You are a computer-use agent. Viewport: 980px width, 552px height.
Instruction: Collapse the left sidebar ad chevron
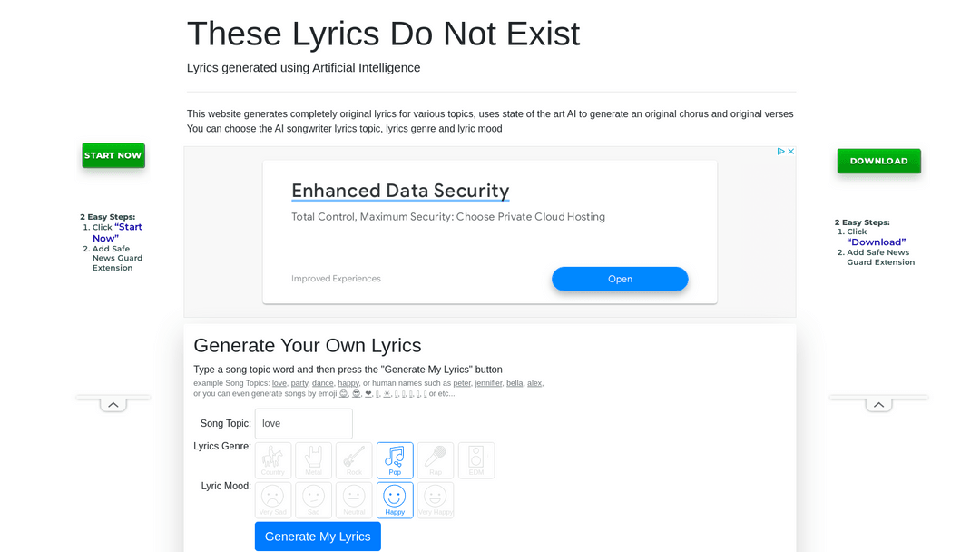(x=113, y=405)
